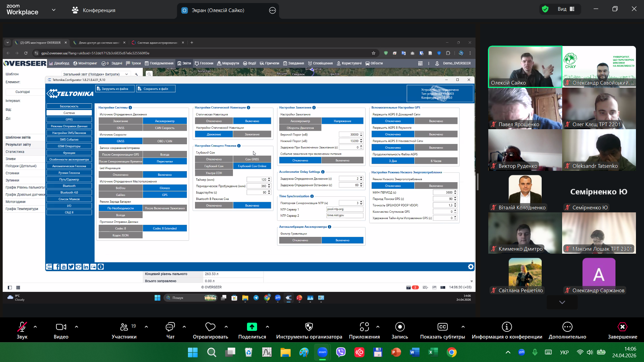Open the Zoom Workplace dropdown chevron
This screenshot has height=362, width=644.
click(x=54, y=10)
